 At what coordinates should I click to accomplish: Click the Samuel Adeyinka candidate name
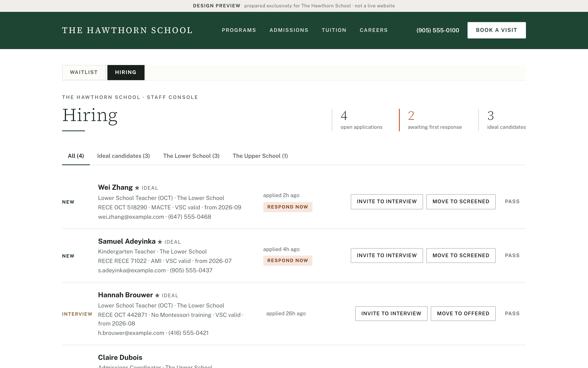[x=127, y=241]
